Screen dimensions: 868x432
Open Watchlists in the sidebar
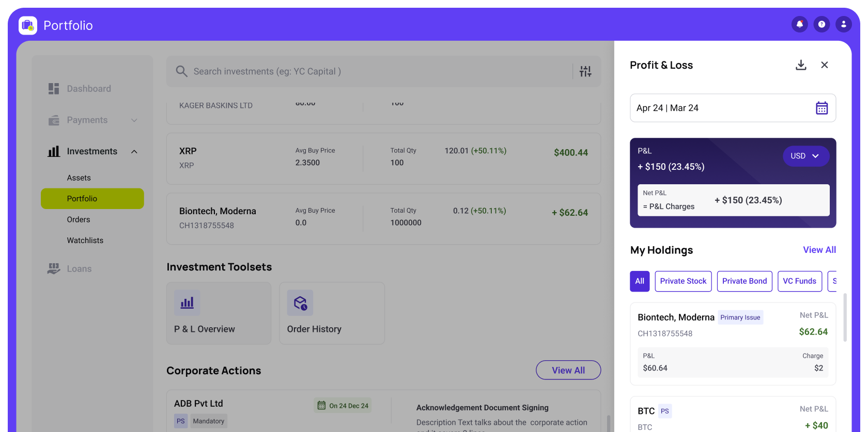(85, 241)
